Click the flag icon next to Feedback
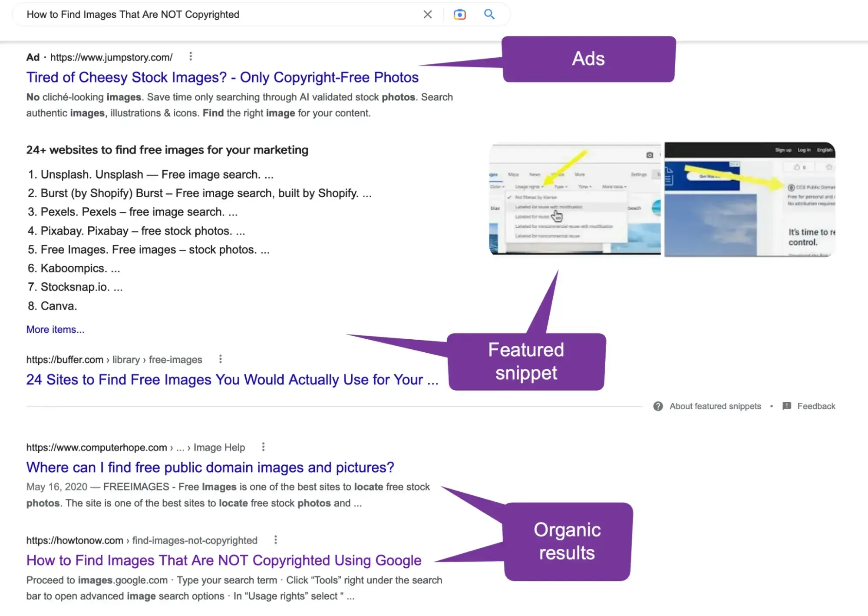This screenshot has width=868, height=616. [x=786, y=406]
